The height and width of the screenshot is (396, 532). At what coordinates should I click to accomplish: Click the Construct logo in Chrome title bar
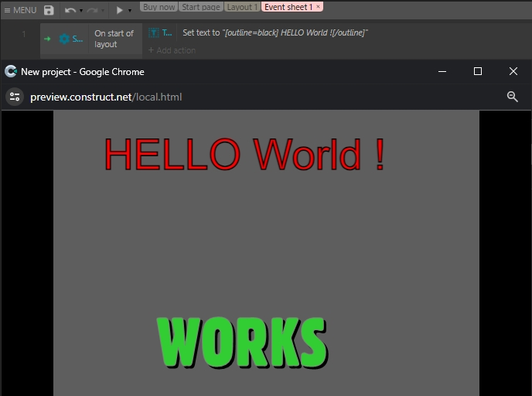pos(11,71)
